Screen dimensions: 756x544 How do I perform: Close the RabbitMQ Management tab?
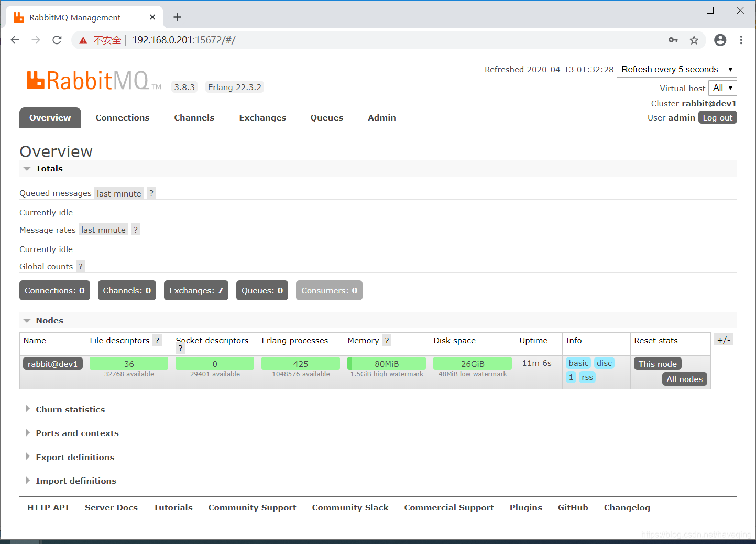152,17
